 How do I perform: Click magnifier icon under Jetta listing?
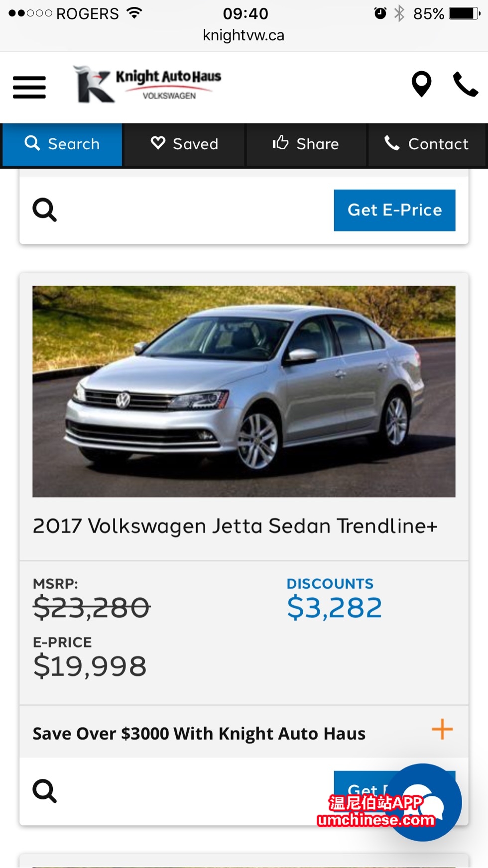44,791
